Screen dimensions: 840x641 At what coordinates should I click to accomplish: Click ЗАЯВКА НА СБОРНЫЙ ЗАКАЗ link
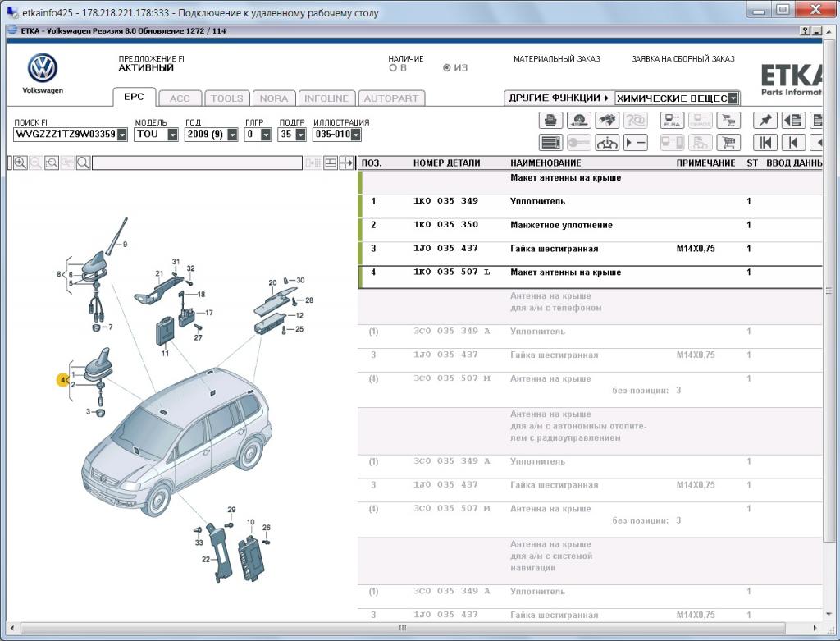pyautogui.click(x=683, y=59)
